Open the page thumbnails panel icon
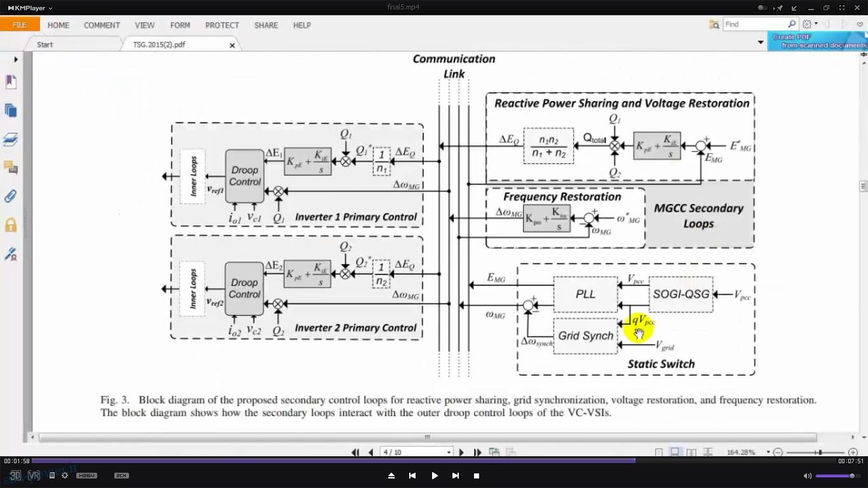This screenshot has height=488, width=868. click(10, 111)
